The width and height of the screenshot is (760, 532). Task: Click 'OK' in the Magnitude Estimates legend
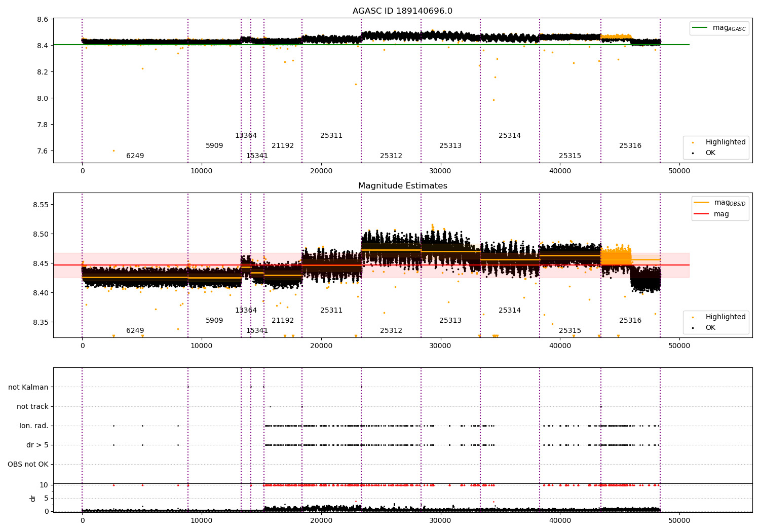point(710,328)
